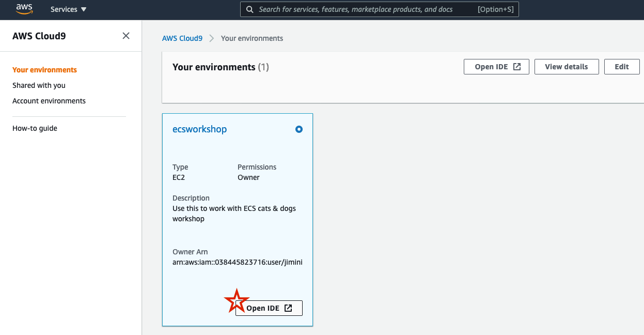Select Your environments in sidebar

[44, 70]
